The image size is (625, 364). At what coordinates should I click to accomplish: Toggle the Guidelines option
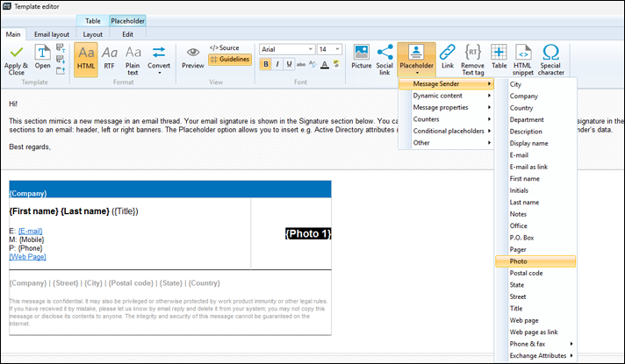coord(230,60)
